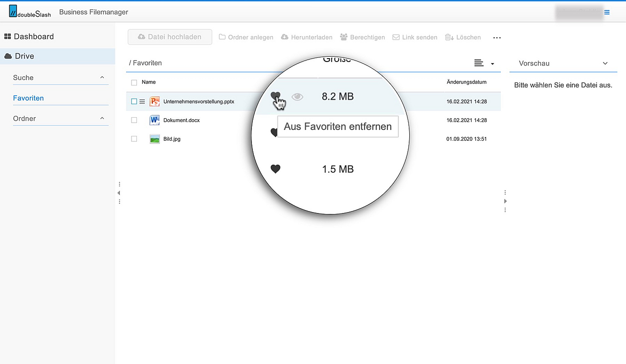Collapse the Suche section chevron
The height and width of the screenshot is (364, 626).
coord(102,78)
